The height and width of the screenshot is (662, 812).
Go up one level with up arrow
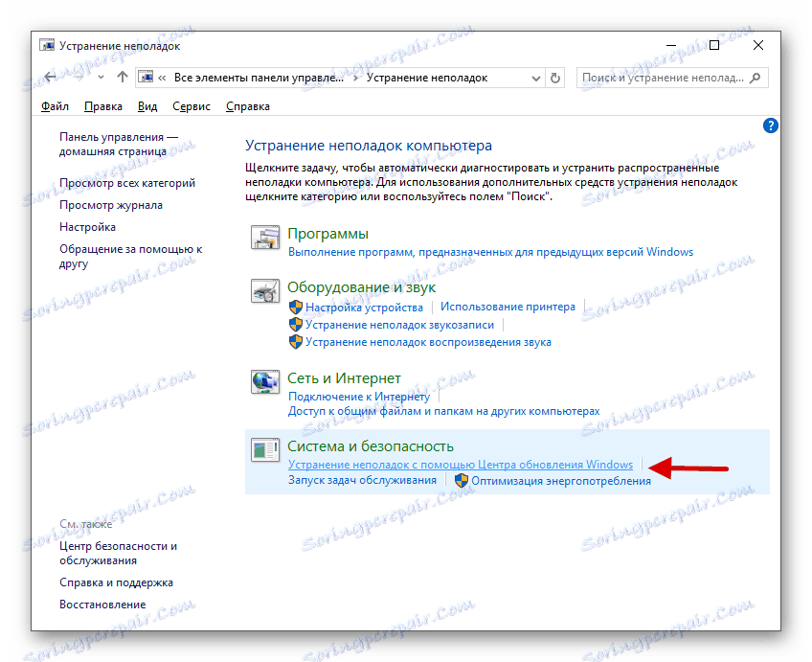(123, 78)
